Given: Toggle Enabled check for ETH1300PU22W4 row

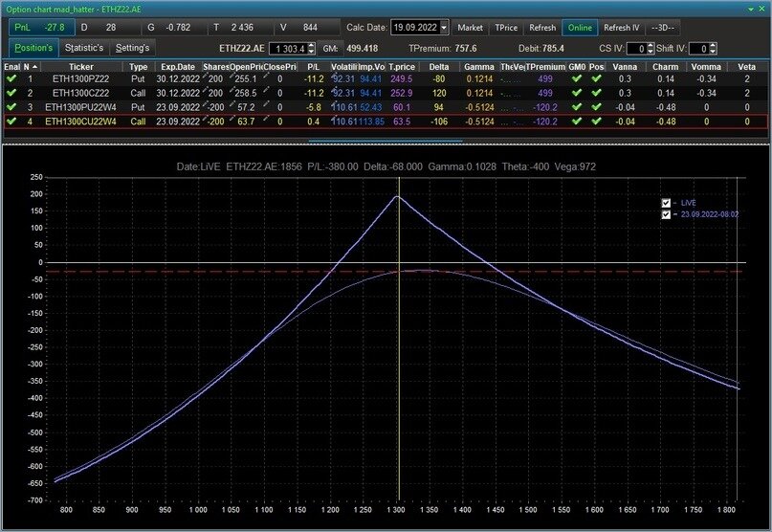Looking at the screenshot, I should (11, 107).
